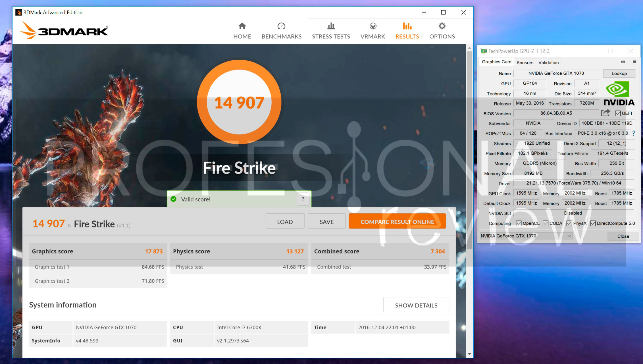This screenshot has width=643, height=364.
Task: Click the Graphics score value 17 873
Action: [x=154, y=251]
